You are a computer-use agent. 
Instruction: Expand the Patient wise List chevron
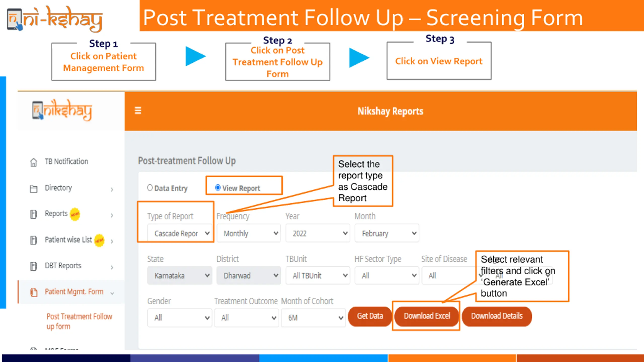tap(112, 241)
